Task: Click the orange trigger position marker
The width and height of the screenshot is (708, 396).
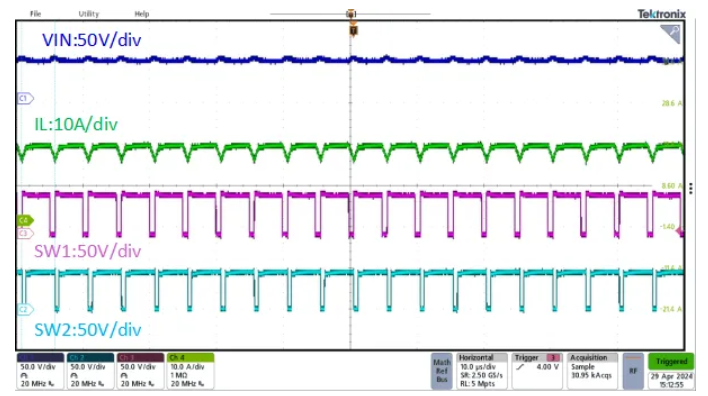Action: [354, 30]
